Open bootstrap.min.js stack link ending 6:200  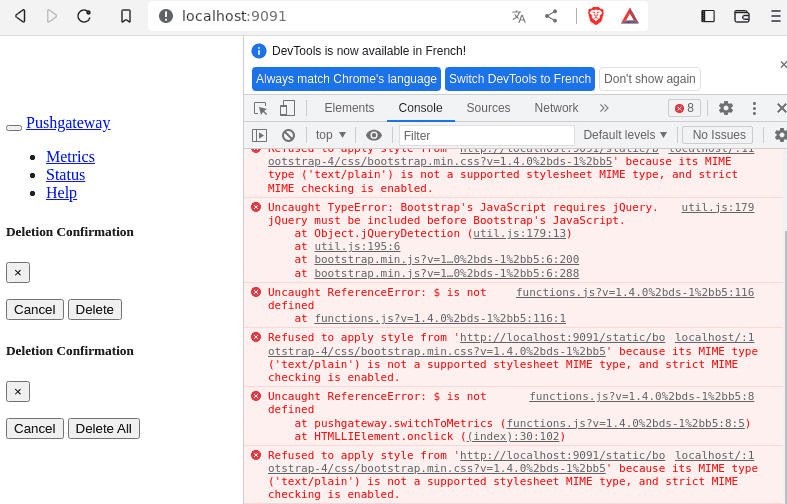(447, 260)
